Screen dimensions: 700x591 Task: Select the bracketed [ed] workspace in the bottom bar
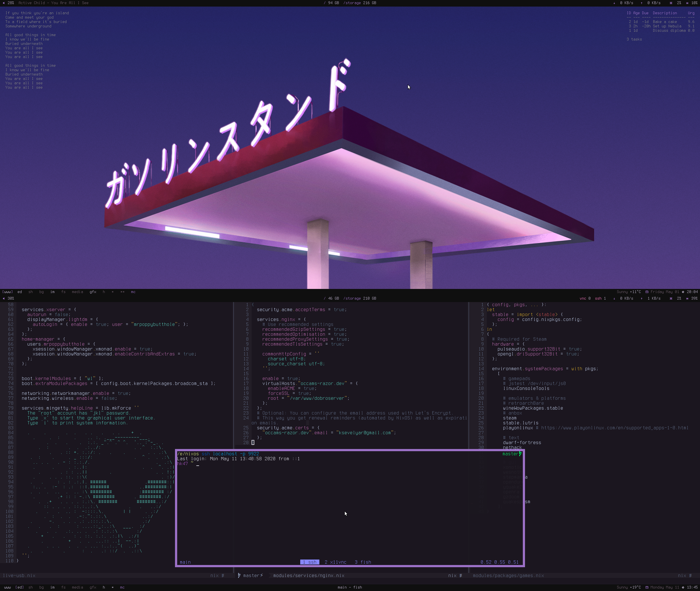20,587
